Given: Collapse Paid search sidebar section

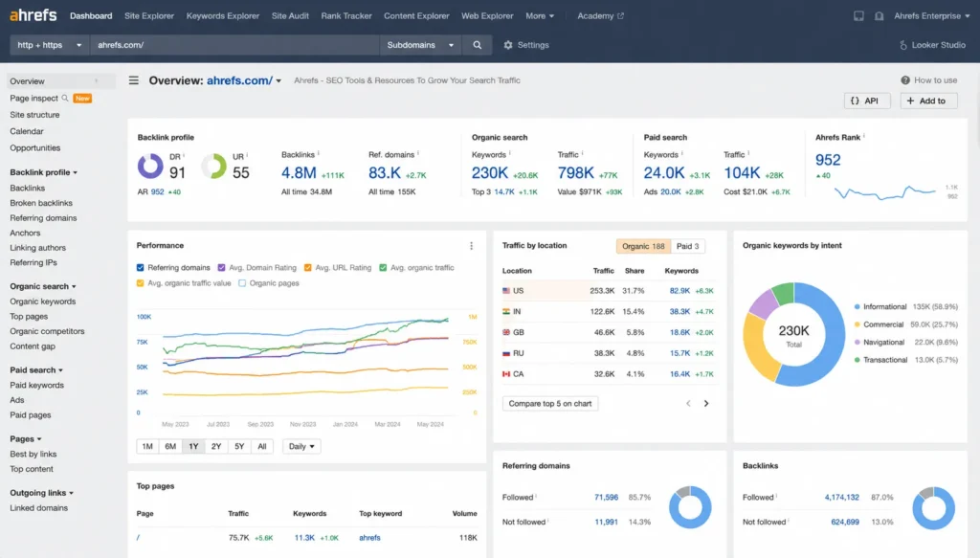Looking at the screenshot, I should point(36,369).
